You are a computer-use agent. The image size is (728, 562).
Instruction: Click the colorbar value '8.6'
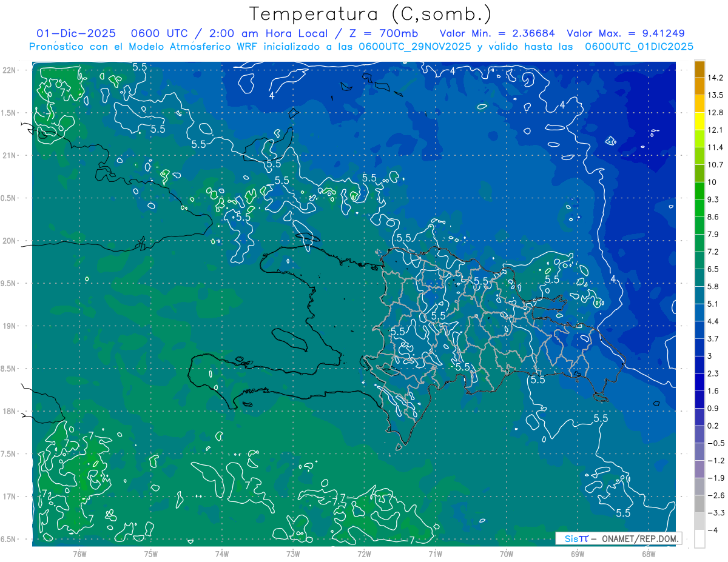(x=714, y=217)
